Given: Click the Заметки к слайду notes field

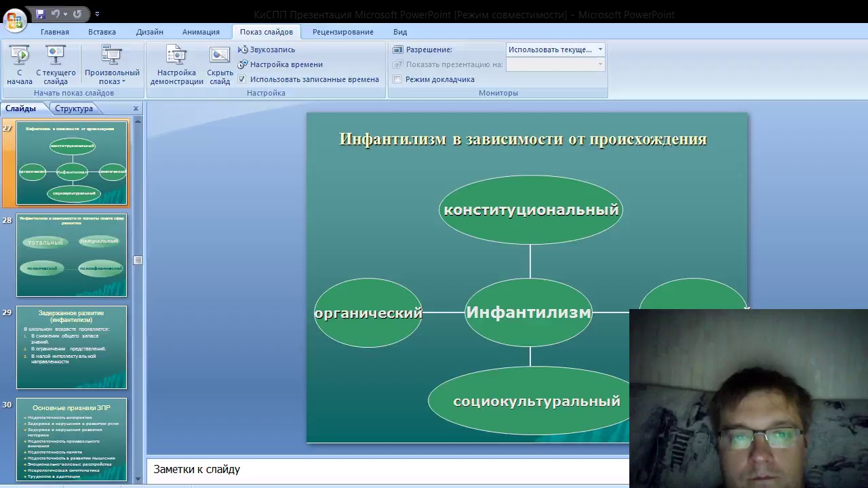Looking at the screenshot, I should pyautogui.click(x=388, y=470).
